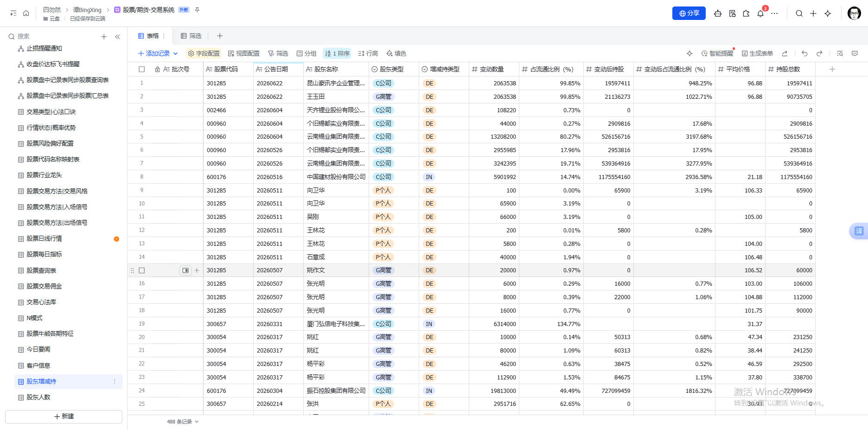Open the comments icon in toolbar
Screen dimensions: 868x430
(x=855, y=53)
